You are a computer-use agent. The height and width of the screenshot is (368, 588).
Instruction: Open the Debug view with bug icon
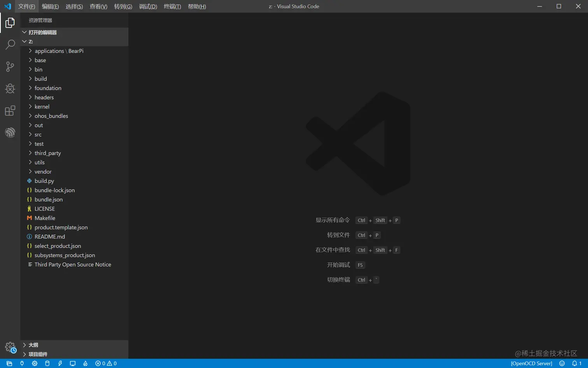coord(10,89)
